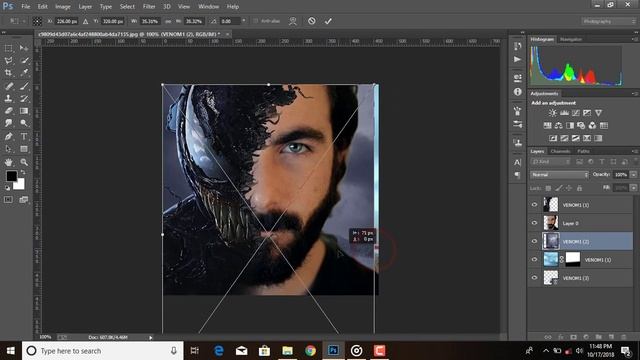
Task: Swap foreground and background colors
Action: (x=23, y=173)
